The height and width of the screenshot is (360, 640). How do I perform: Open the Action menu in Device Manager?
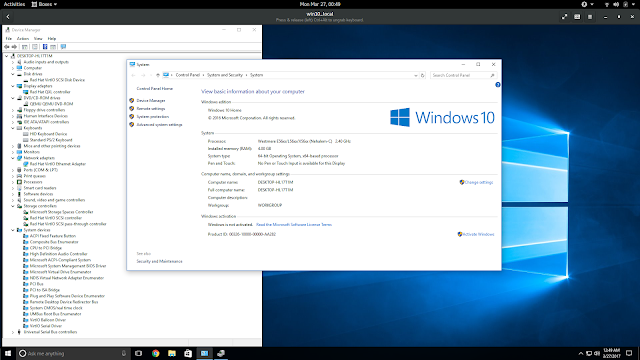point(22,38)
